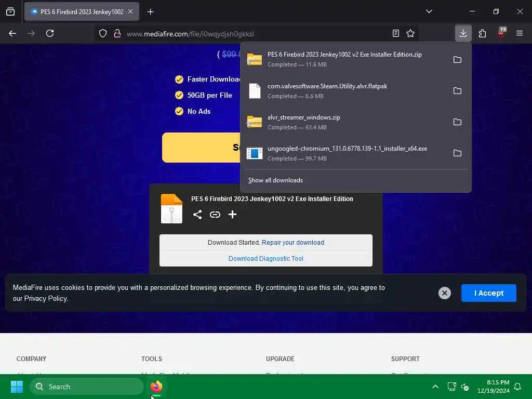The width and height of the screenshot is (532, 399).
Task: Click the No Ads text
Action: point(199,111)
